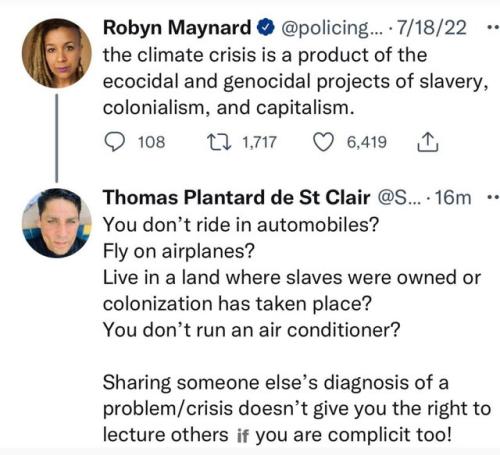Click the reply speech bubble icon
The height and width of the screenshot is (455, 500).
point(115,142)
